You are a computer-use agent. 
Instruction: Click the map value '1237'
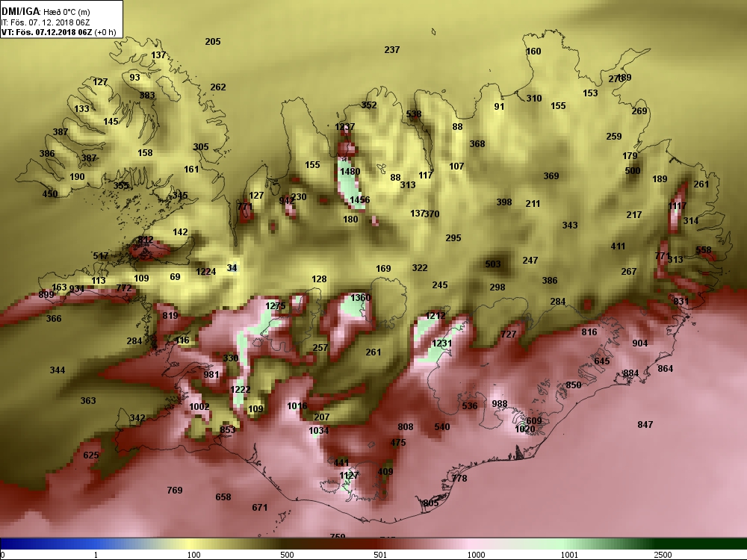[344, 127]
